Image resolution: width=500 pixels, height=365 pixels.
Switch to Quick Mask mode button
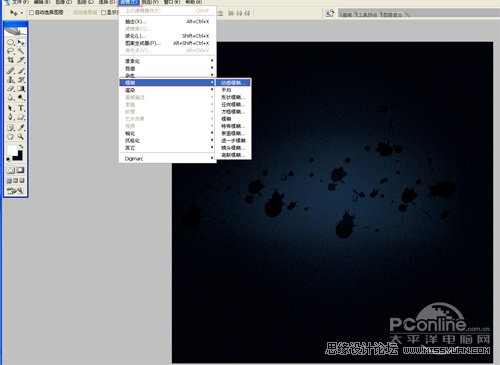[x=21, y=170]
